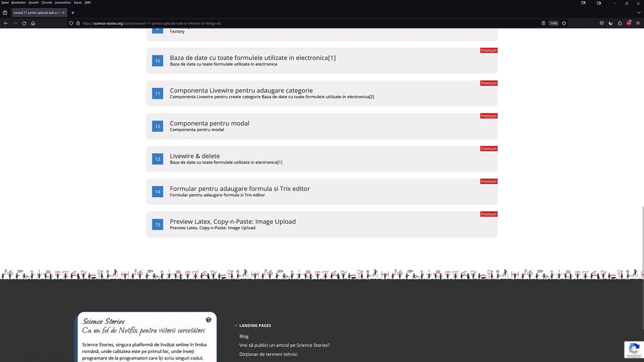
Task: Open the list-all-tabs dropdown arrow
Action: pyautogui.click(x=638, y=13)
